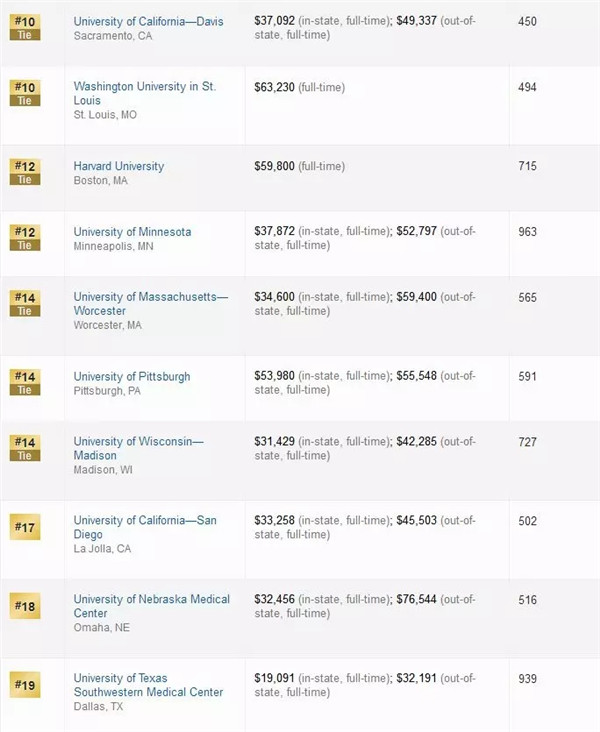The image size is (600, 732).
Task: Click Harvard's $59,800 tuition text
Action: [x=274, y=166]
